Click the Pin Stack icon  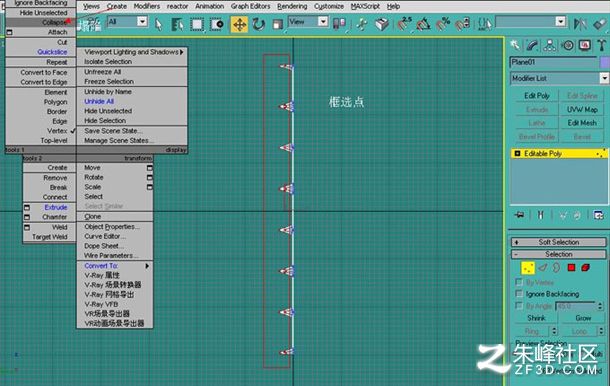click(519, 215)
